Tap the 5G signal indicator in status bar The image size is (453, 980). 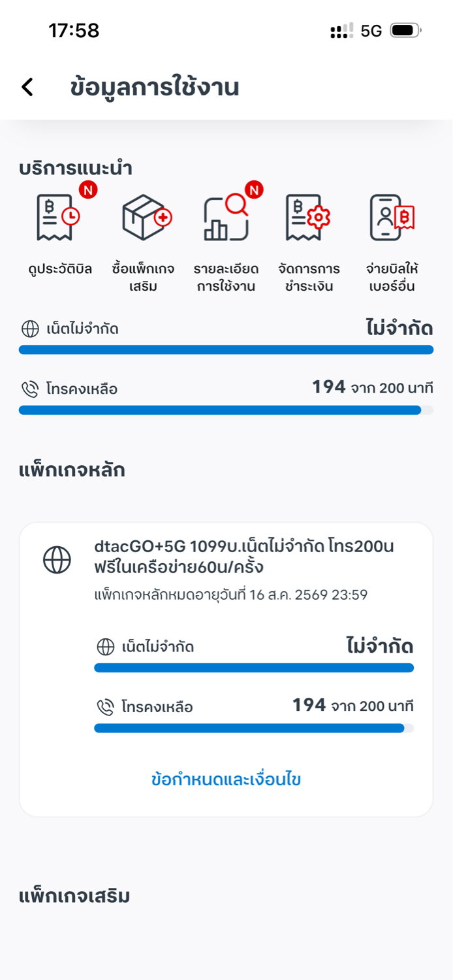pos(371,31)
